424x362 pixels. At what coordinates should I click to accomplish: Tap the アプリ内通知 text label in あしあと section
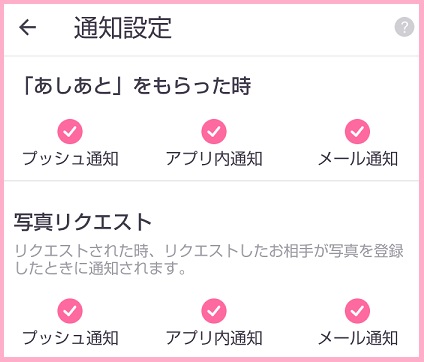pos(214,158)
